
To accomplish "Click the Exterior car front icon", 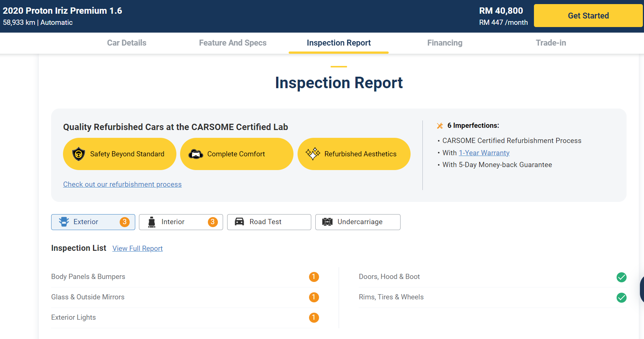I will (64, 222).
